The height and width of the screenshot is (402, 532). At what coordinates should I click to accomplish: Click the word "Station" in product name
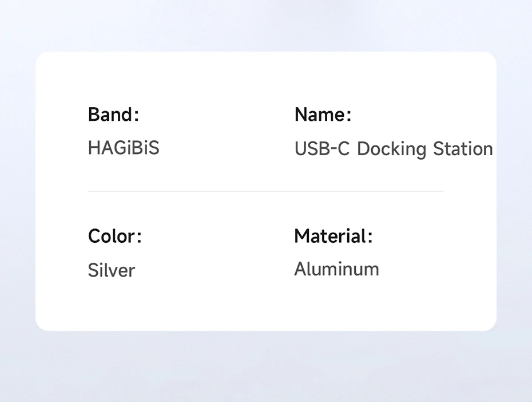click(x=462, y=149)
